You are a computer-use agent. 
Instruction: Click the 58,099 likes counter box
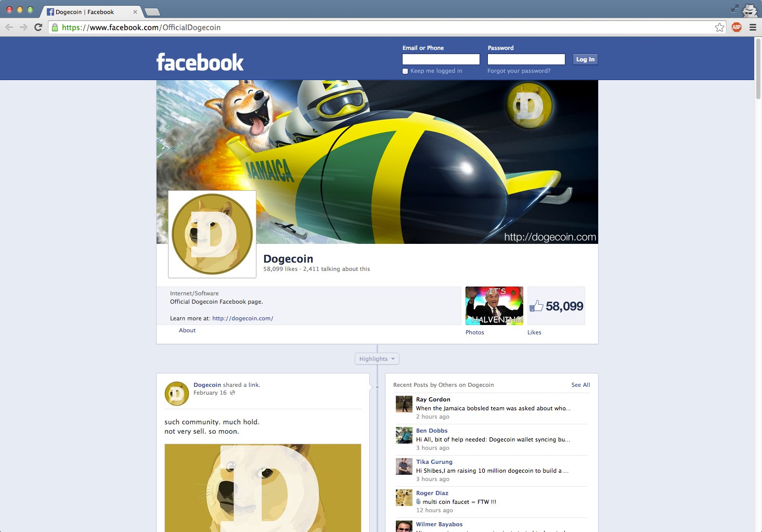tap(556, 306)
